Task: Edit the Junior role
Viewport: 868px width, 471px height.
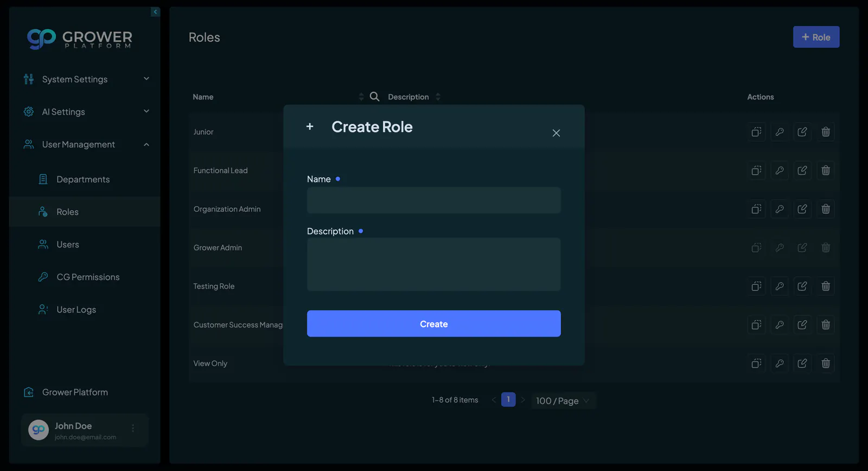Action: tap(802, 132)
